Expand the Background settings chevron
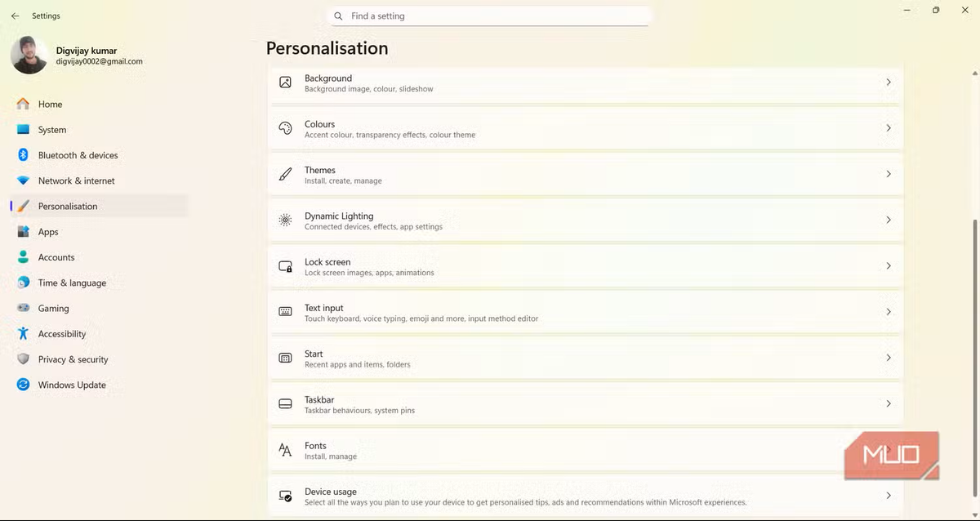 point(889,82)
